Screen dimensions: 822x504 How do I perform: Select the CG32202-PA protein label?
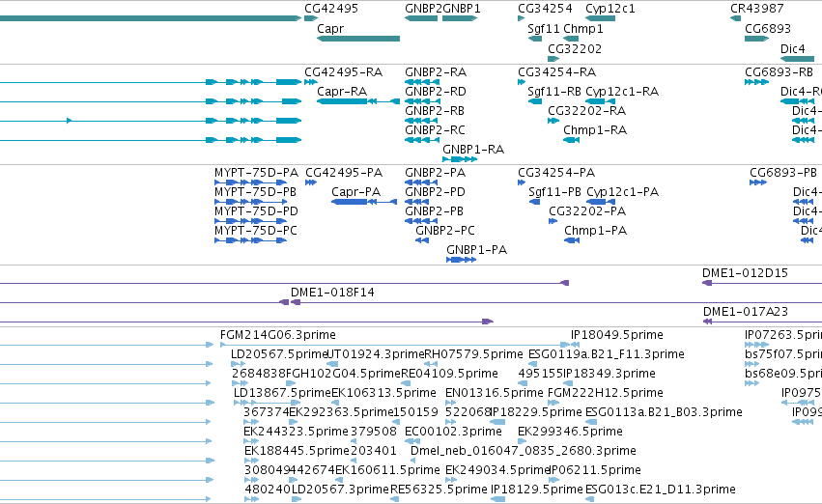[x=587, y=211]
